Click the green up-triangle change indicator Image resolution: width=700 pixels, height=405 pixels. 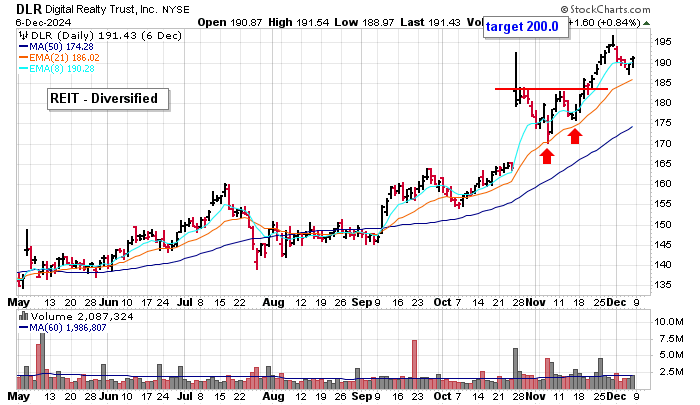pyautogui.click(x=647, y=23)
